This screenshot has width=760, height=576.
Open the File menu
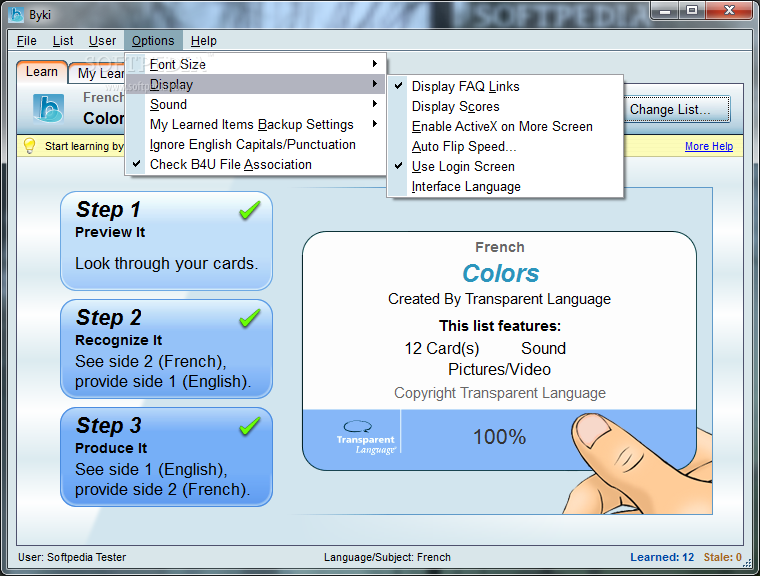tap(27, 41)
